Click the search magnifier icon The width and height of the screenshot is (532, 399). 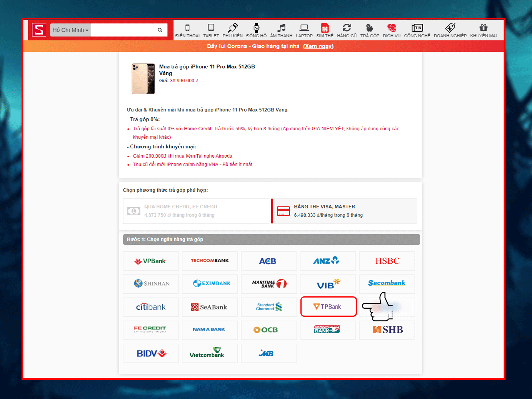point(160,30)
